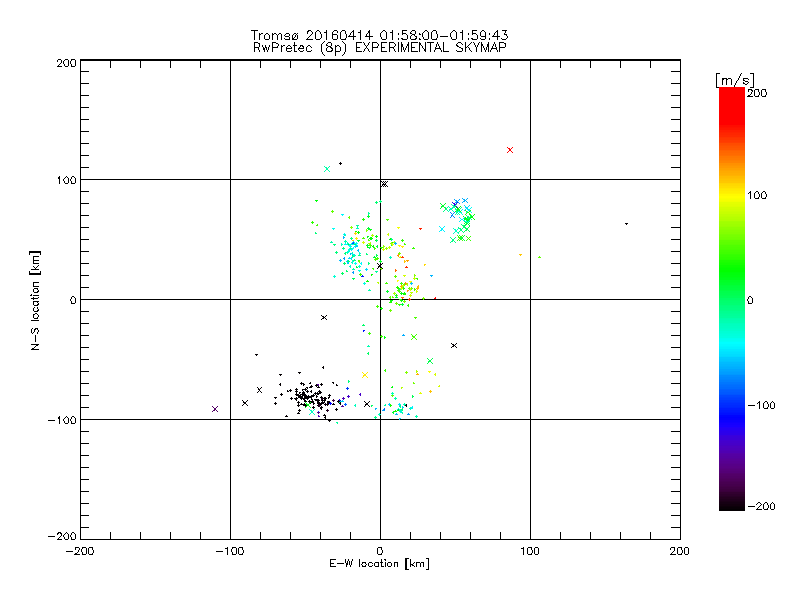
Task: Click the '[m/s]' colorbar unit label
Action: coord(734,80)
